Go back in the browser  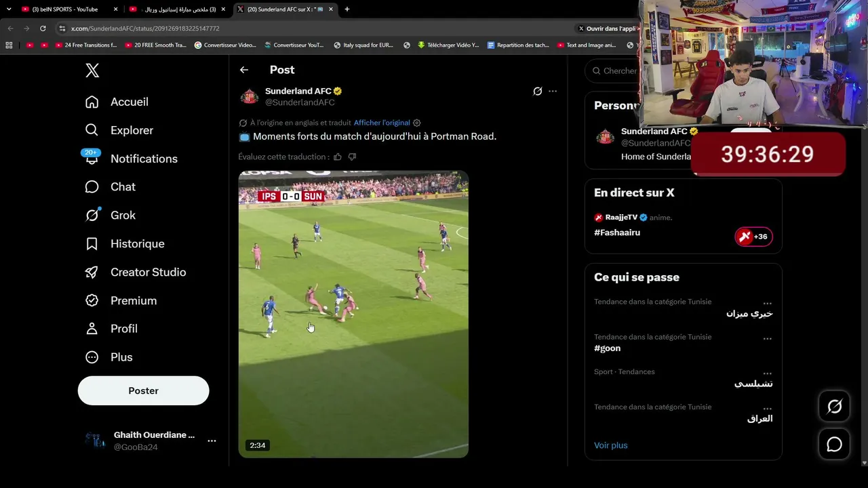pyautogui.click(x=10, y=28)
